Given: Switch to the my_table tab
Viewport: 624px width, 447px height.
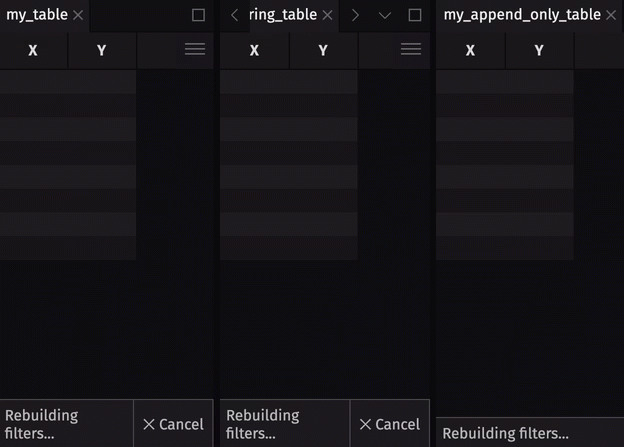Looking at the screenshot, I should point(37,15).
